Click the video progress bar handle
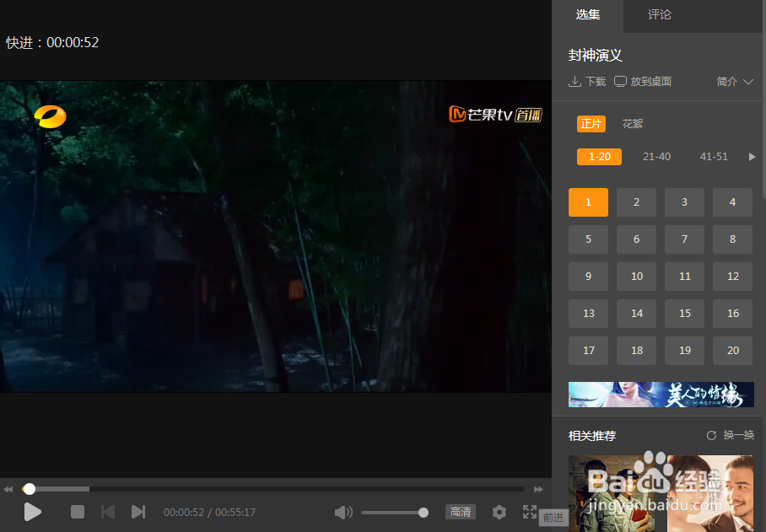 click(30, 488)
